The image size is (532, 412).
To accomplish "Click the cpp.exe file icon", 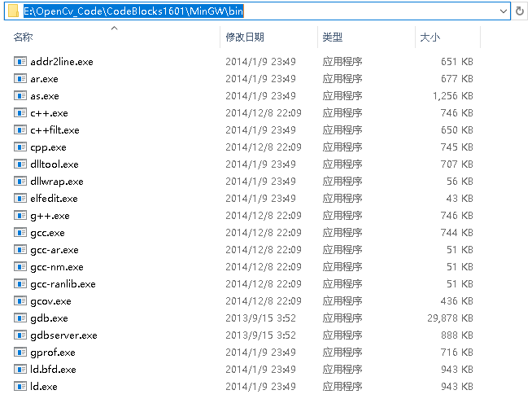I will 20,147.
